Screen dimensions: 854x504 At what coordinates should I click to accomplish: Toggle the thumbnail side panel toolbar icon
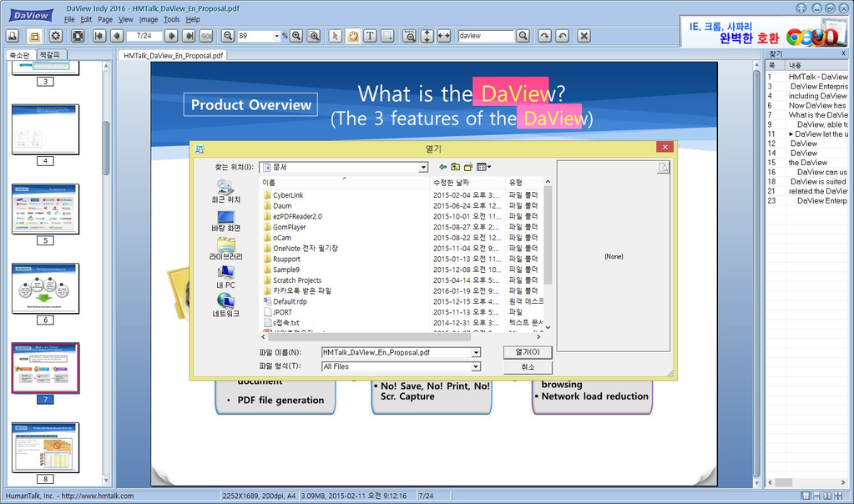pyautogui.click(x=34, y=36)
